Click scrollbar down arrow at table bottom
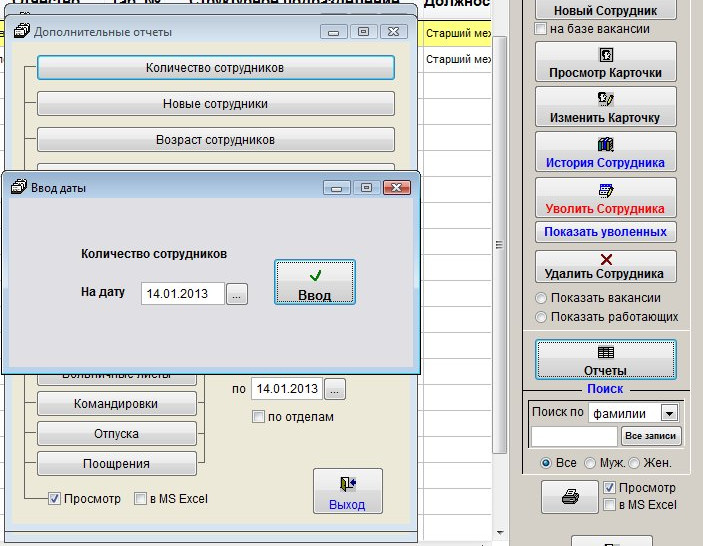The height and width of the screenshot is (546, 703). point(500,533)
